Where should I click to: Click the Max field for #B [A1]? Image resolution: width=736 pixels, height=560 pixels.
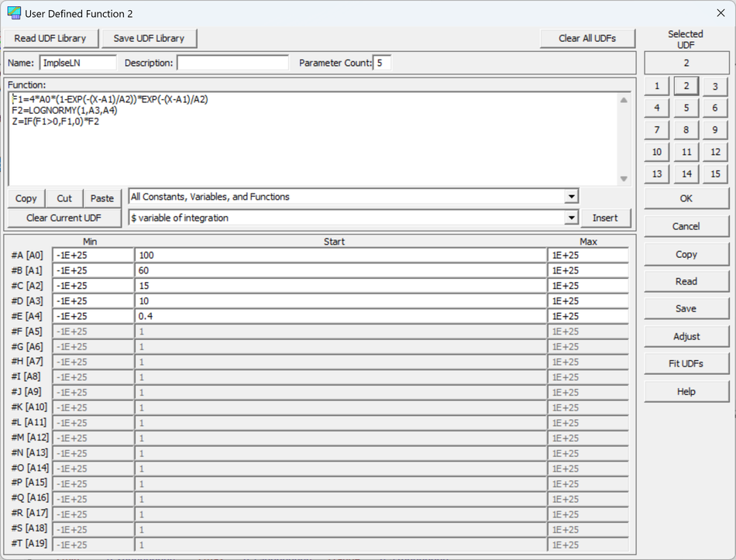(588, 270)
